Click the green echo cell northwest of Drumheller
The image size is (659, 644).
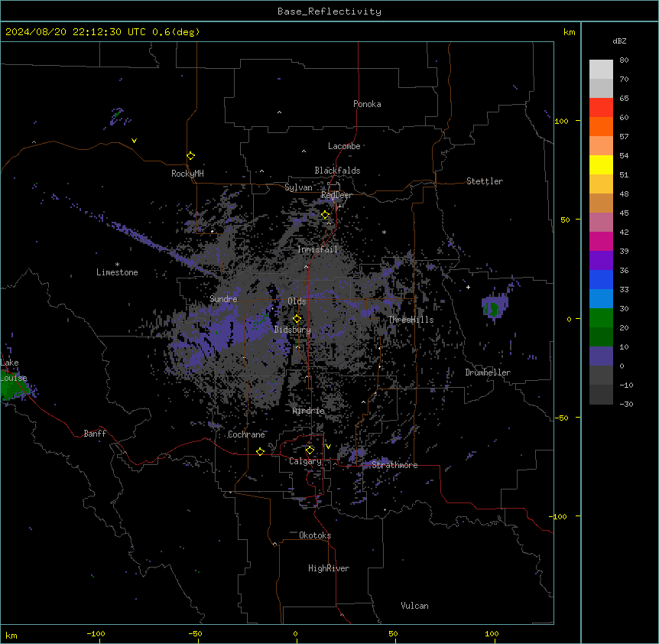(492, 309)
